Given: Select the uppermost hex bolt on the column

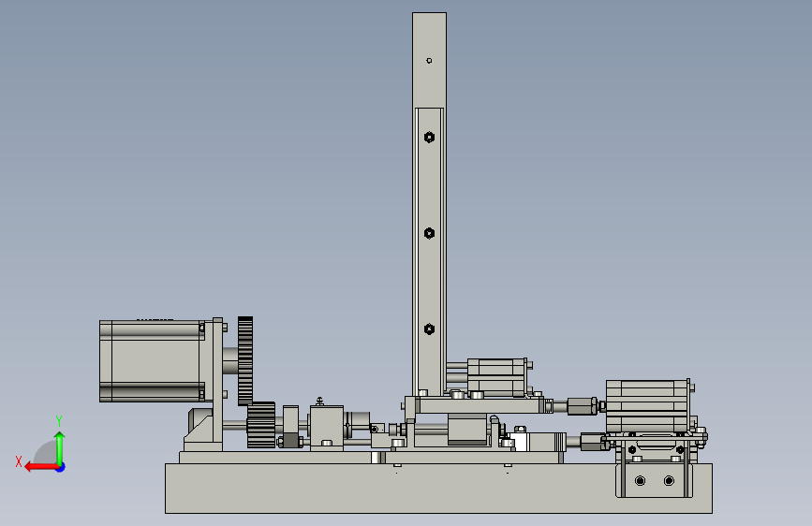Looking at the screenshot, I should (429, 138).
